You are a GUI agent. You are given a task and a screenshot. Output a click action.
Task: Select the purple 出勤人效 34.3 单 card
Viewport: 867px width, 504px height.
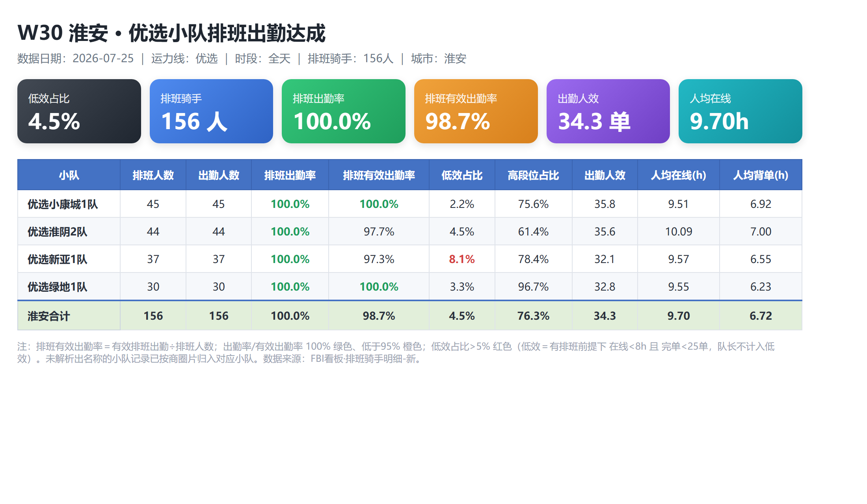click(608, 111)
